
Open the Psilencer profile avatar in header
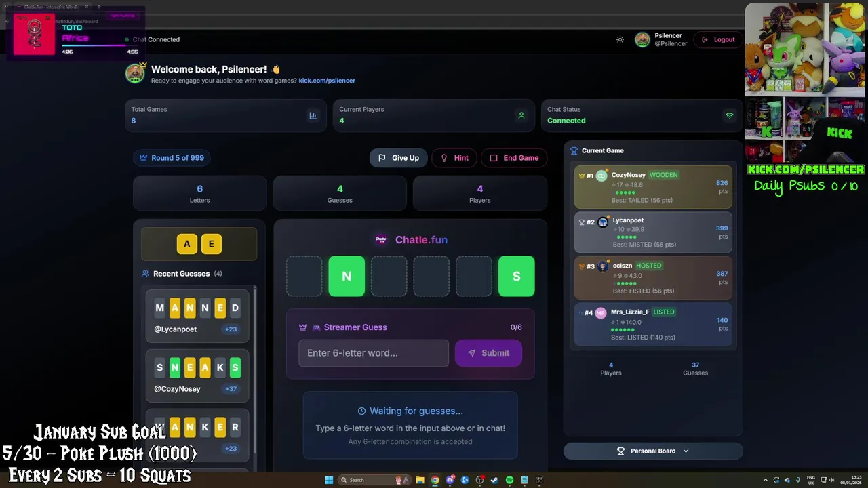pos(642,39)
